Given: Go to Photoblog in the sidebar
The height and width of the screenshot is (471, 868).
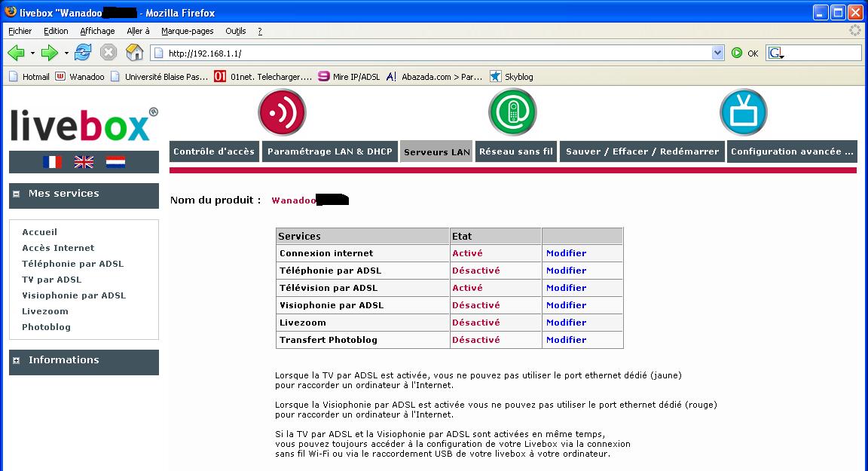Looking at the screenshot, I should [x=46, y=327].
